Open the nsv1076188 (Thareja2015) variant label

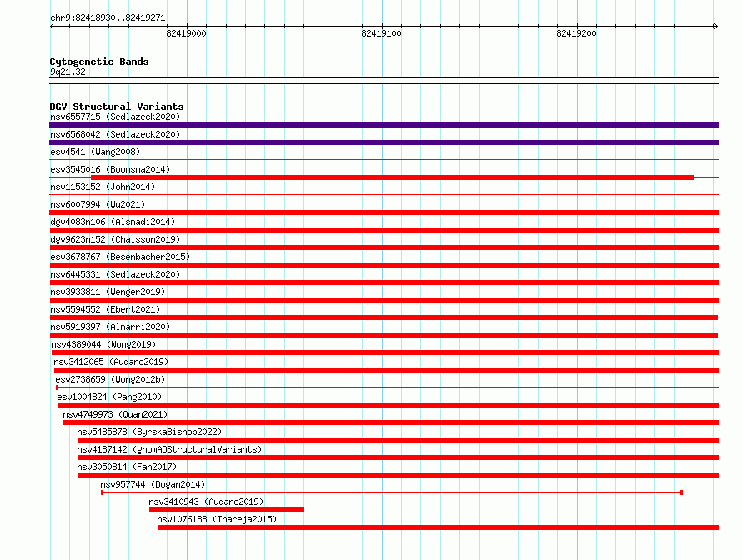(x=217, y=519)
